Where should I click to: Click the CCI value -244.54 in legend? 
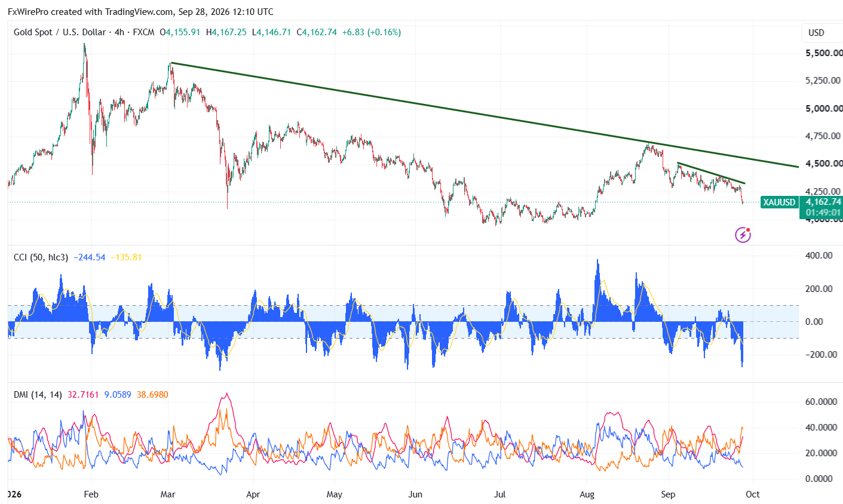coord(90,257)
